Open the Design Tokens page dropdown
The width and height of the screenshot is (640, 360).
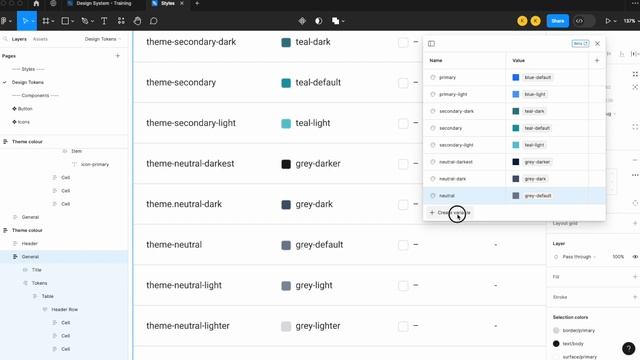pyautogui.click(x=103, y=39)
